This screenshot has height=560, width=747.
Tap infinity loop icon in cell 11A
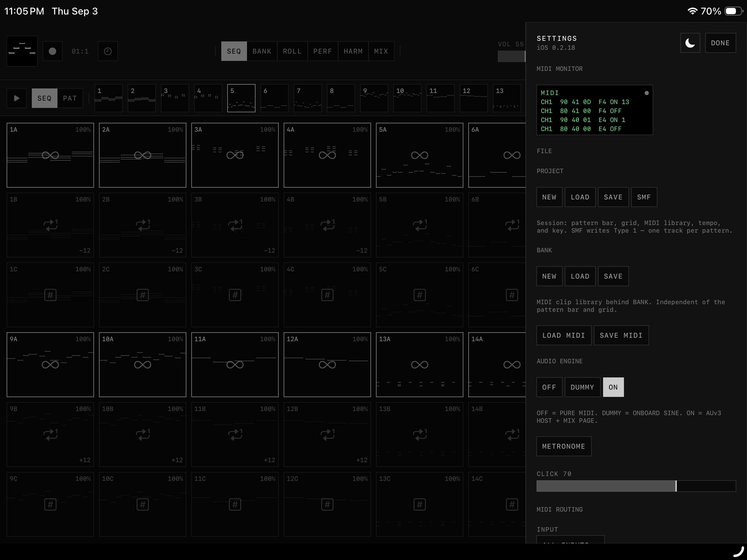tap(235, 365)
